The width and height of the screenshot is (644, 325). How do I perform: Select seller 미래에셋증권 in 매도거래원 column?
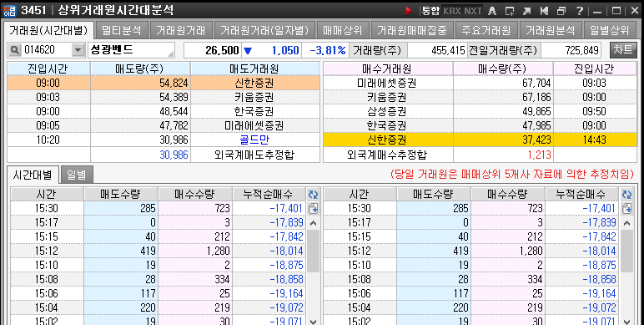(255, 125)
